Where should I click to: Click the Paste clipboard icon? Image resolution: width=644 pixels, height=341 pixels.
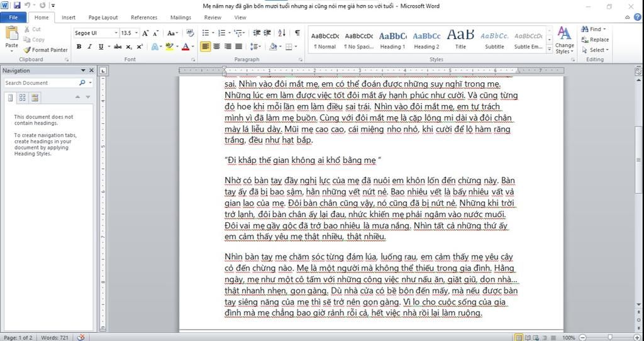[11, 34]
